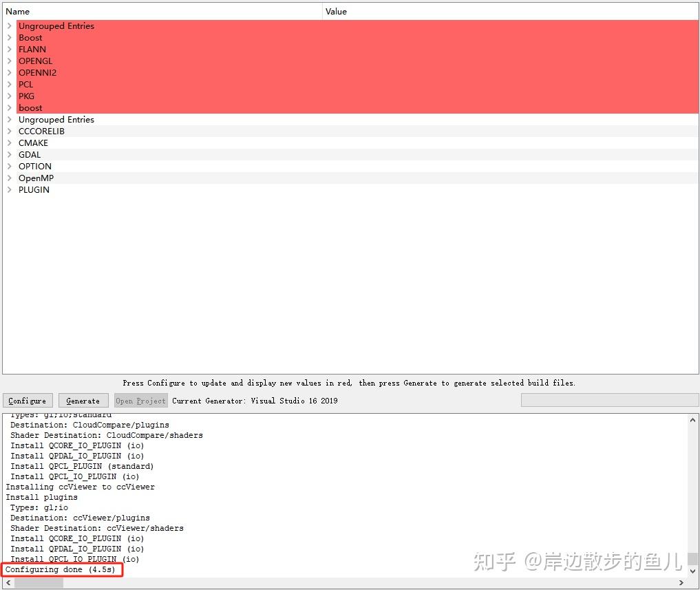Expand the OPENGL group chevron
The height and width of the screenshot is (590, 700).
pyautogui.click(x=10, y=61)
